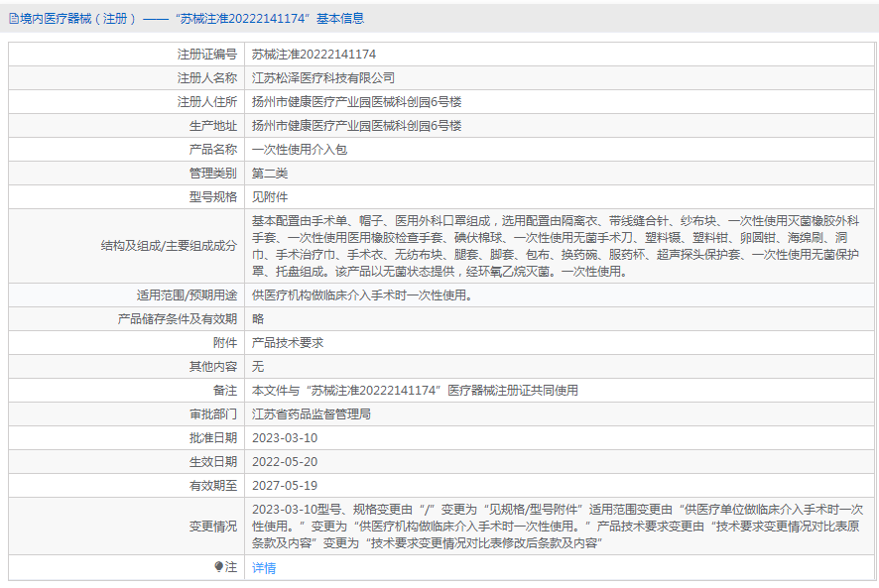Click the 产品储存条件及有效期 label
Screen dimensions: 879x588
(x=178, y=319)
